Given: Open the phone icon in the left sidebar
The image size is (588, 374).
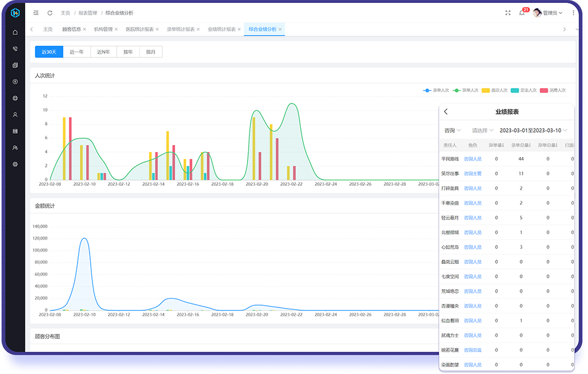Looking at the screenshot, I should coord(15,49).
